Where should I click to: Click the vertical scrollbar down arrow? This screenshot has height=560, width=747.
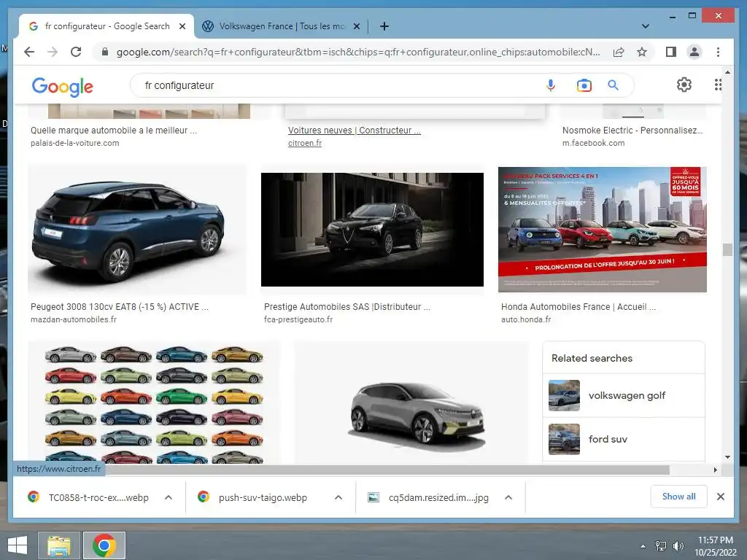point(727,456)
